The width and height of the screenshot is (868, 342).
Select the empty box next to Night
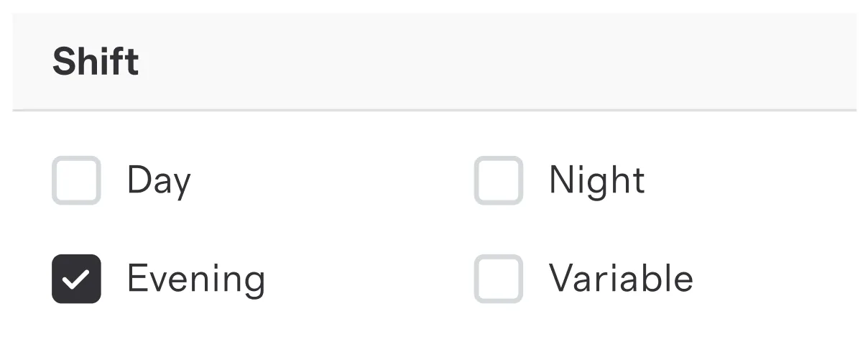point(499,180)
